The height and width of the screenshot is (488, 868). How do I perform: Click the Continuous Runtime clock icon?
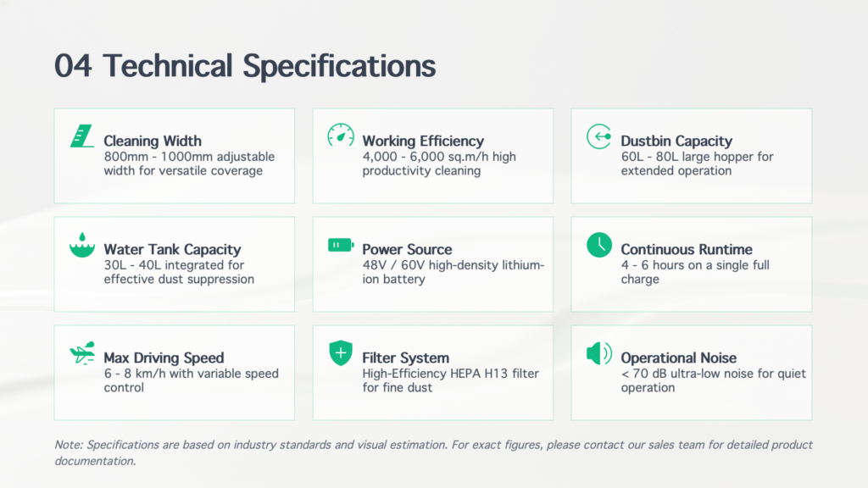tap(599, 245)
